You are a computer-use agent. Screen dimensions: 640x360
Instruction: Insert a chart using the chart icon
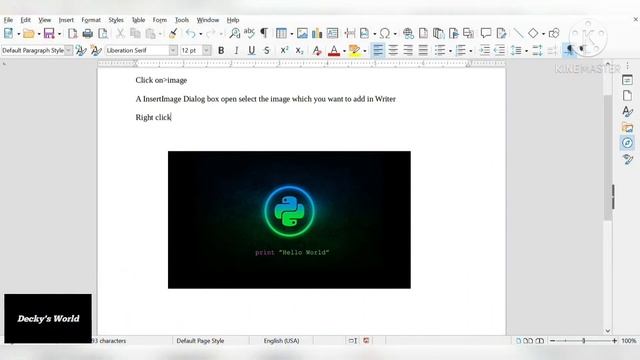(317, 33)
